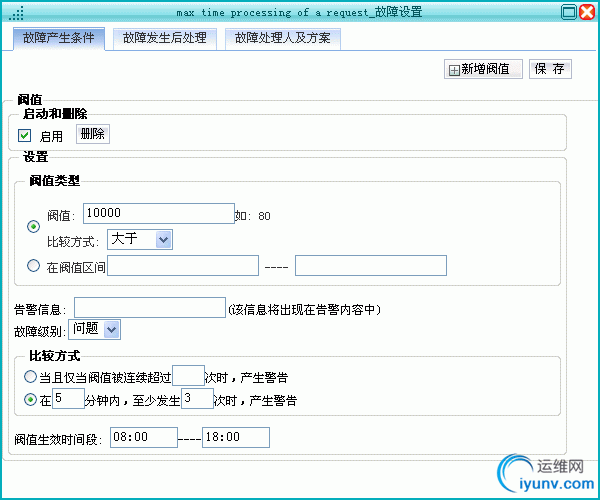Screen dimensions: 600x500
Task: Click the 保存 button
Action: click(x=550, y=69)
